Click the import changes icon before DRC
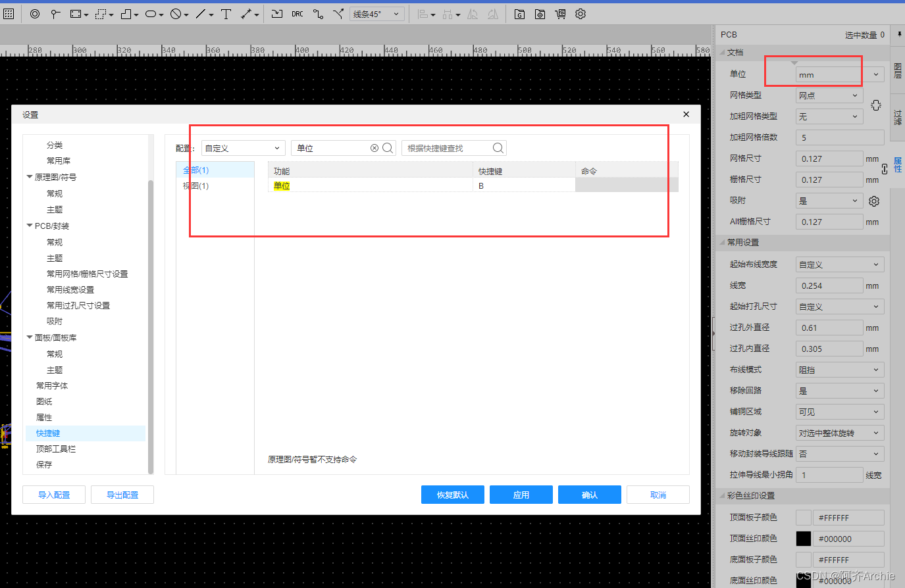The width and height of the screenshot is (905, 588). click(277, 14)
